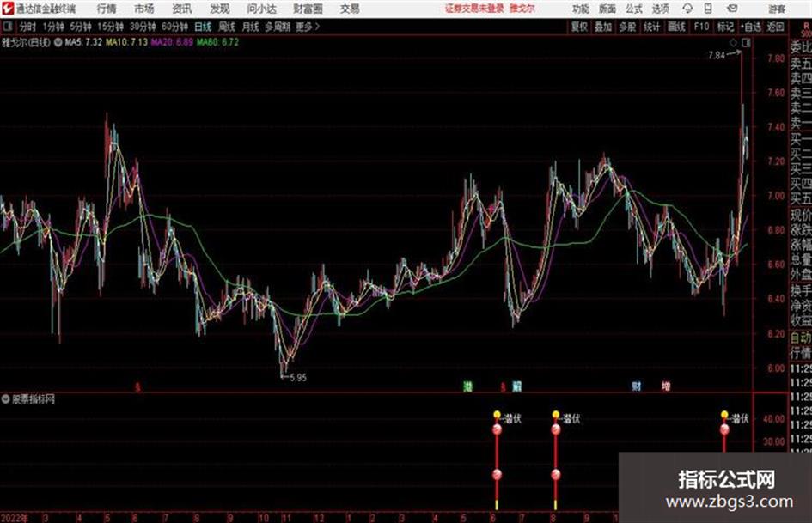Image resolution: width=812 pixels, height=523 pixels.
Task: Click the 港 marker on the chart baseline
Action: (x=467, y=386)
